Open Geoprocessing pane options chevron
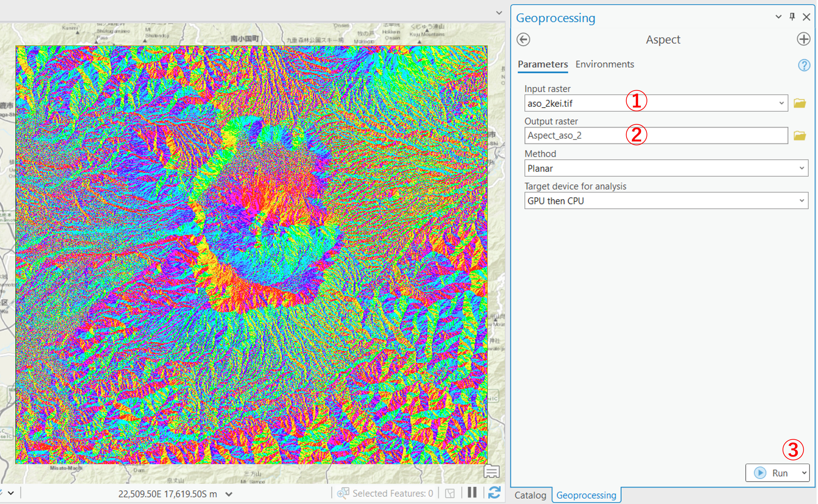This screenshot has width=818, height=504. [778, 16]
